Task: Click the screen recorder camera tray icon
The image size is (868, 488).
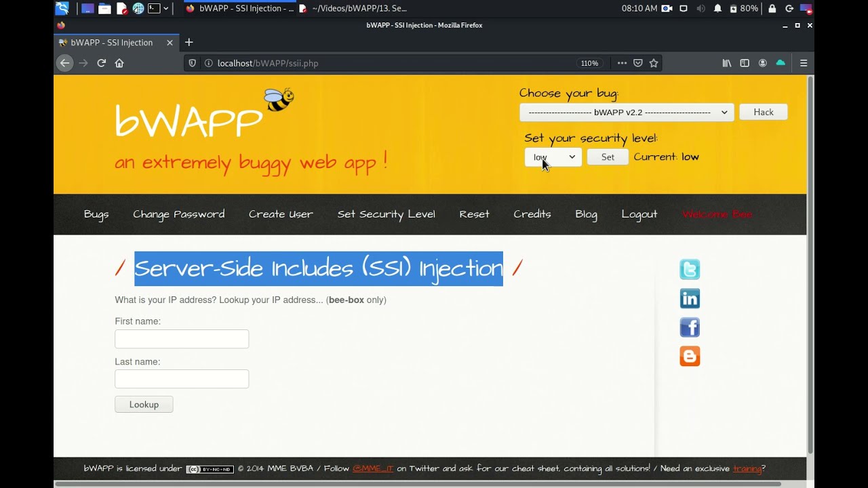Action: click(667, 8)
